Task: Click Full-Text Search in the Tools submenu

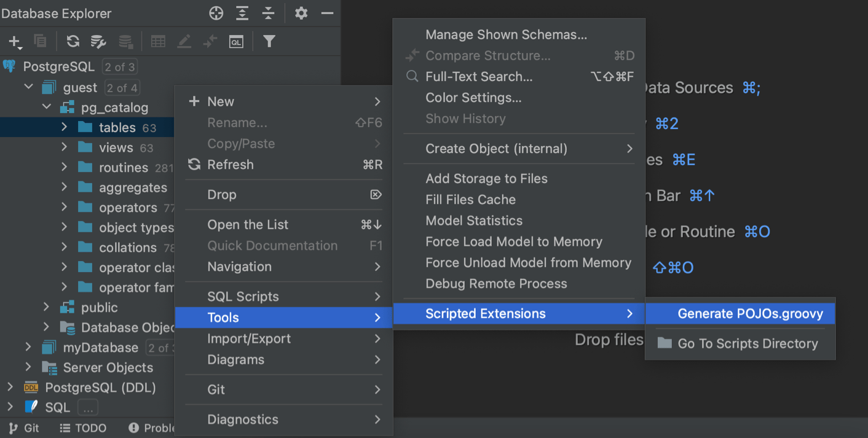Action: tap(478, 77)
